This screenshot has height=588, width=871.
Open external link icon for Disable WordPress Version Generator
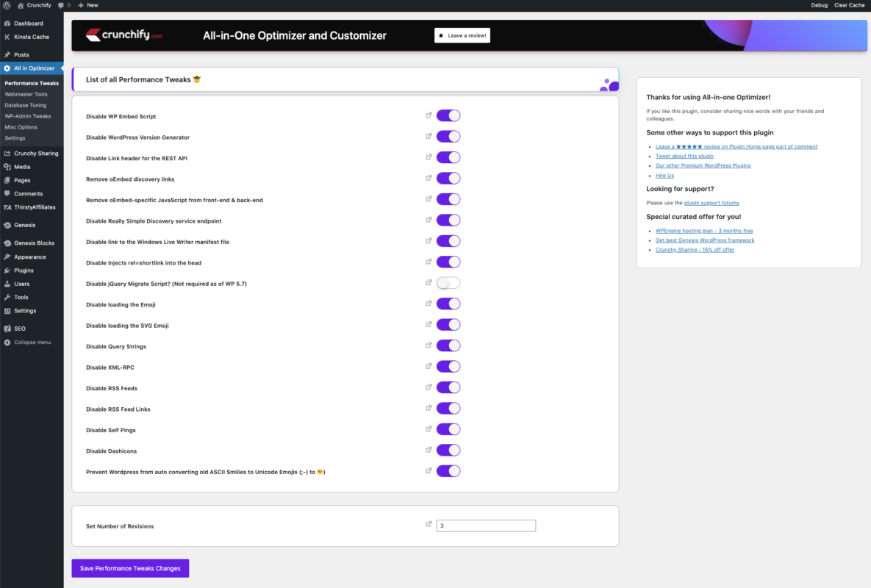[x=429, y=136]
